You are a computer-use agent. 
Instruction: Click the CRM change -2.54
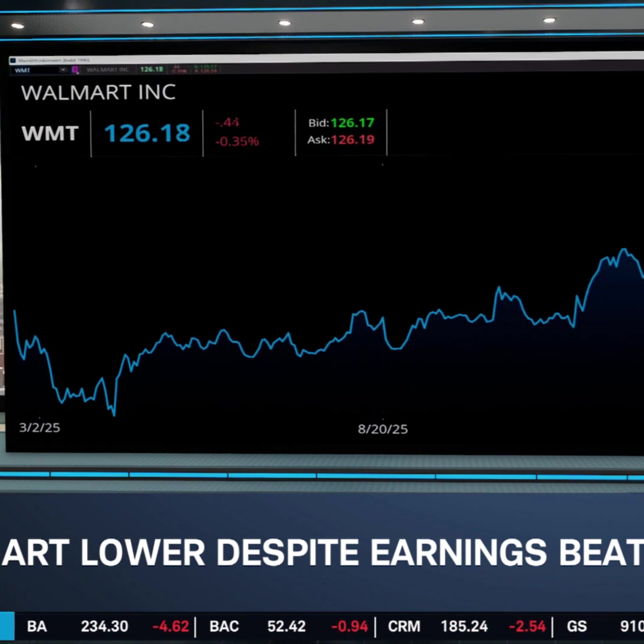(528, 626)
